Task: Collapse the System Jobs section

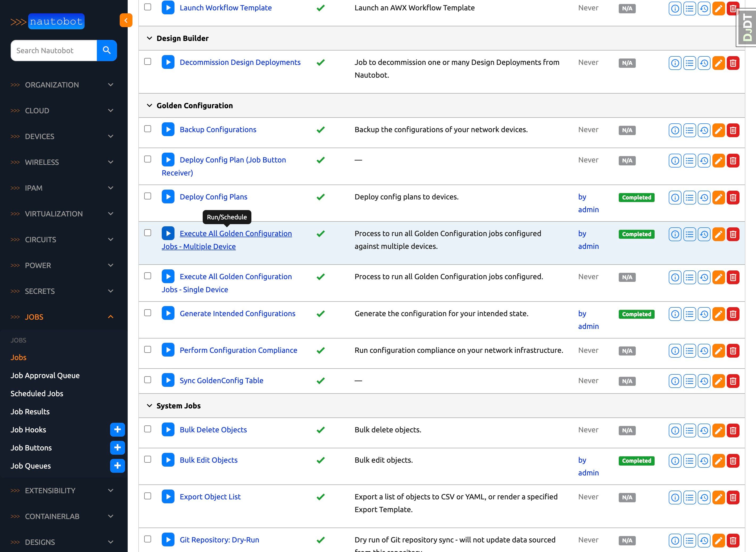Action: 149,406
